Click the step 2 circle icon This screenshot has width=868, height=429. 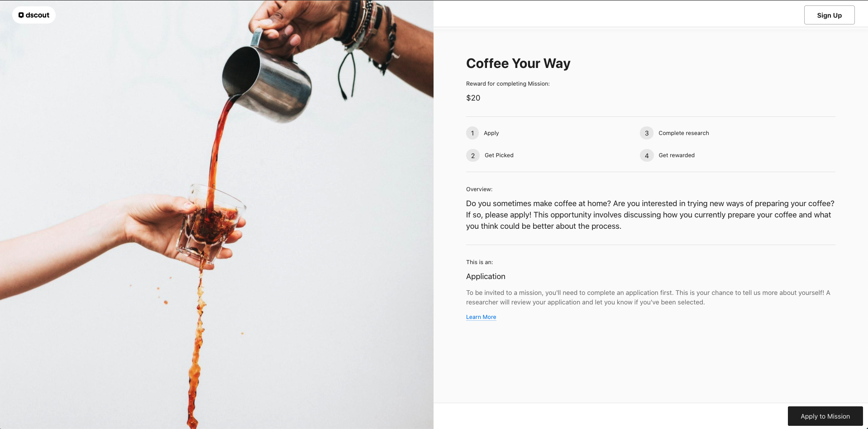pos(472,155)
